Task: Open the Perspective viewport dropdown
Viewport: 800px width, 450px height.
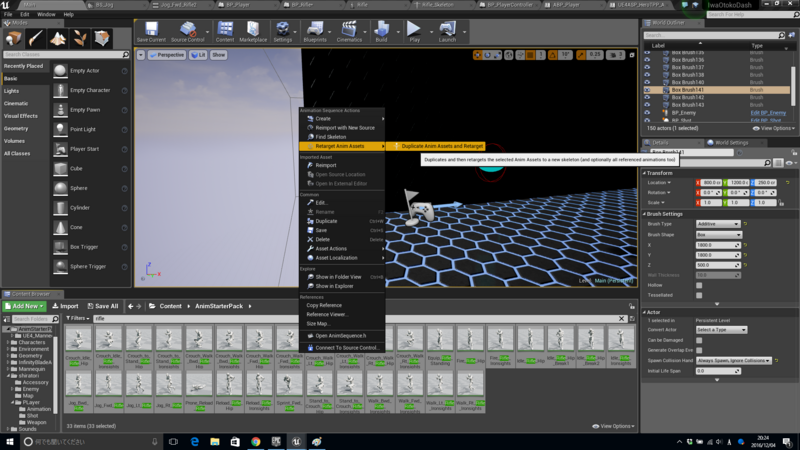Action: tap(167, 55)
